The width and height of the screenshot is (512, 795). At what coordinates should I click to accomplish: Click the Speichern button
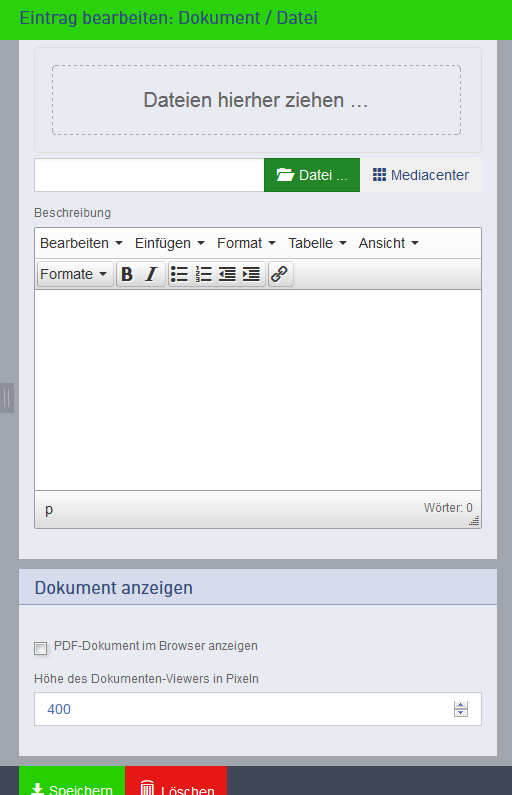72,781
